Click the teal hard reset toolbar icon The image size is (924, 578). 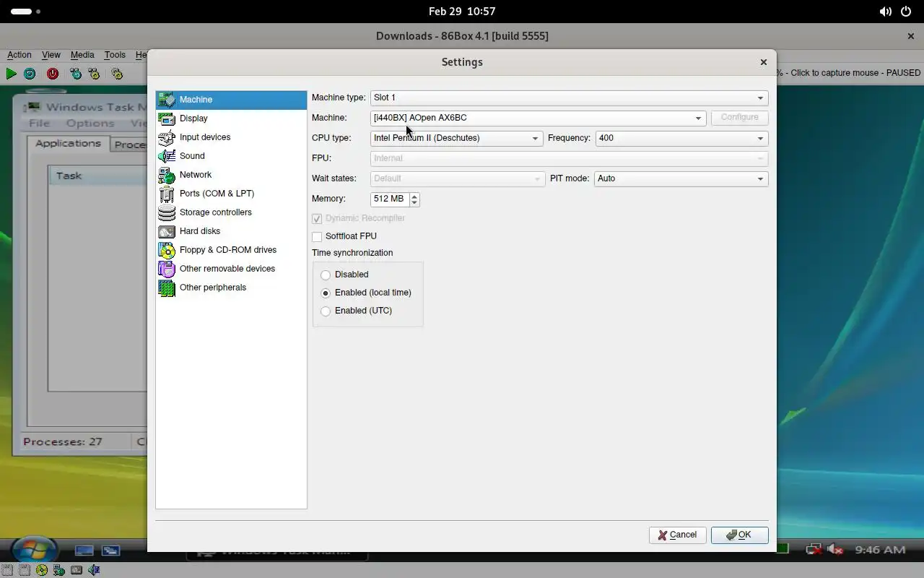[30, 74]
